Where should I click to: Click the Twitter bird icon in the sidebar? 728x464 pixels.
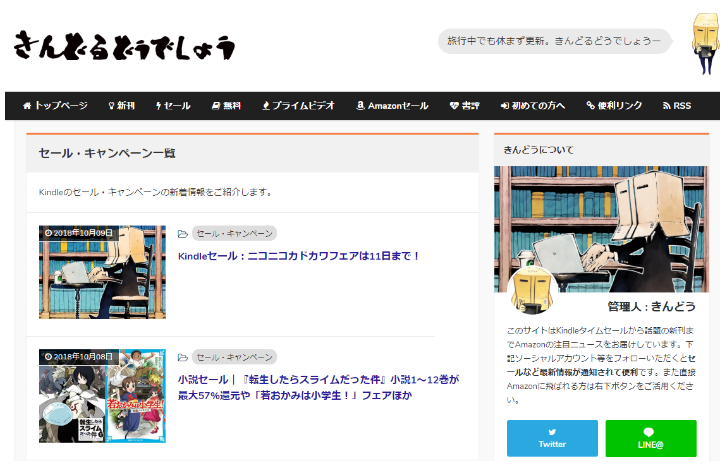point(552,432)
